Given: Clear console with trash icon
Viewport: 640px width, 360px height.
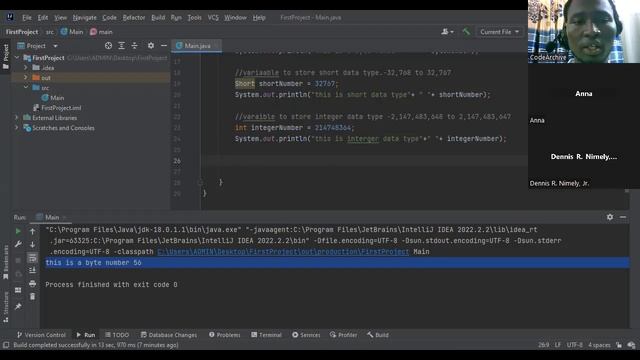Looking at the screenshot, I should (x=33, y=296).
